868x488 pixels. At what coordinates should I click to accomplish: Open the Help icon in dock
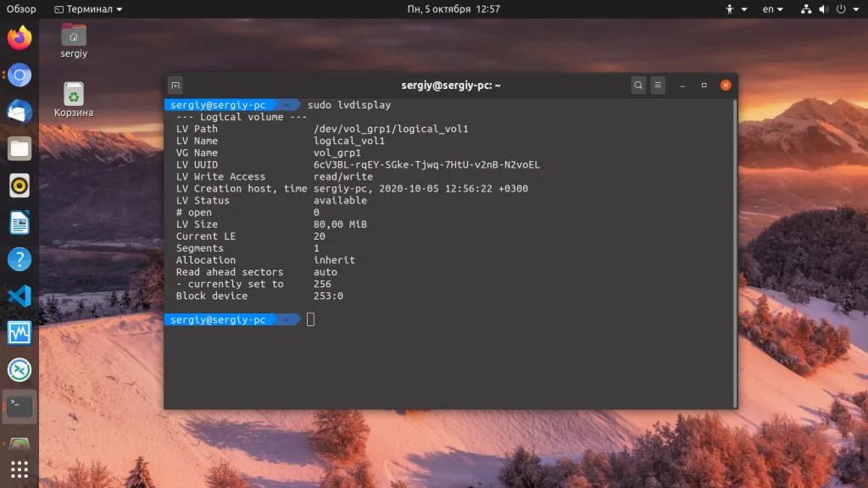(19, 259)
